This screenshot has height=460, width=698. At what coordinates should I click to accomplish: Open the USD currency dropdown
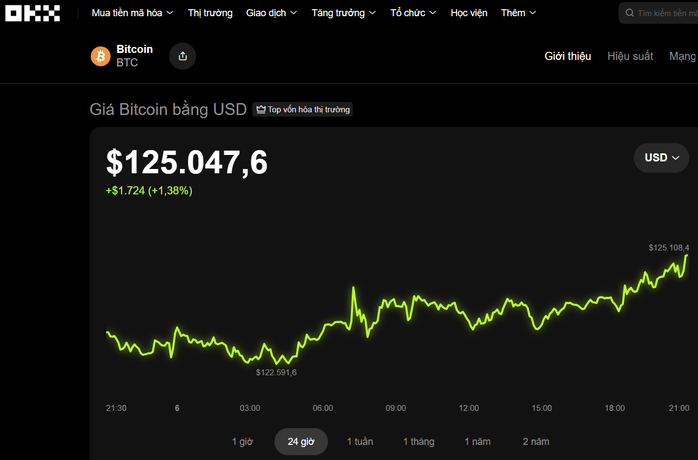[661, 158]
